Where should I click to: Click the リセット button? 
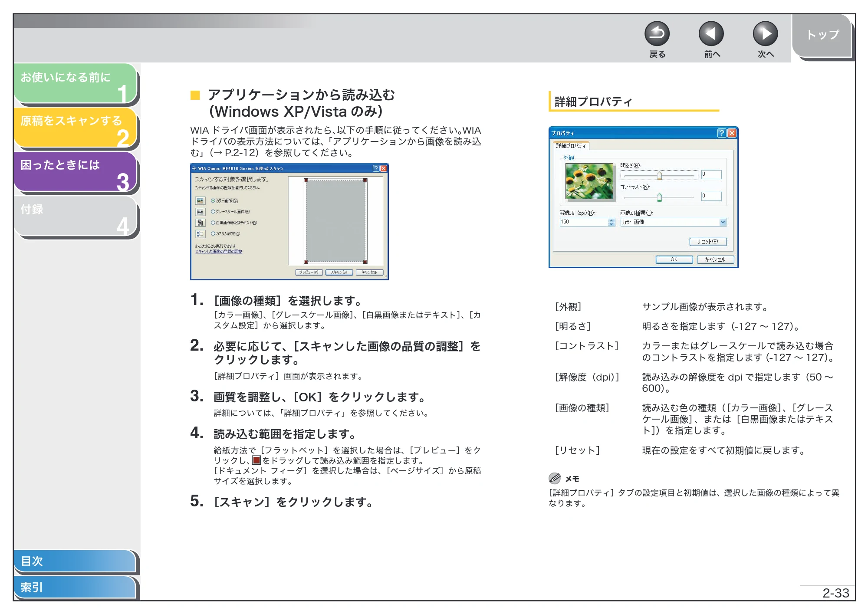(x=708, y=242)
